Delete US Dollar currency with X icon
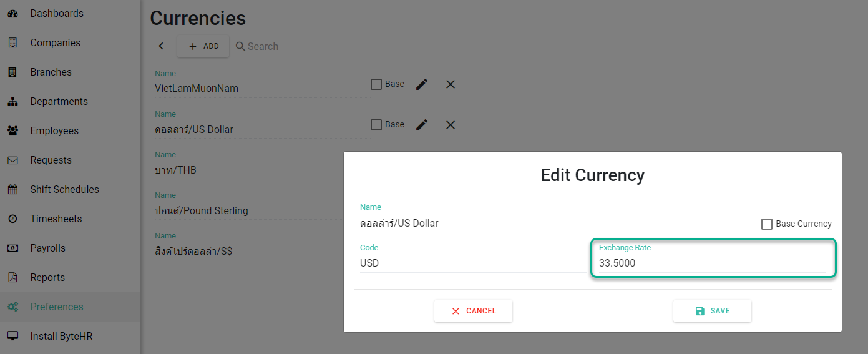868x354 pixels. pyautogui.click(x=451, y=125)
